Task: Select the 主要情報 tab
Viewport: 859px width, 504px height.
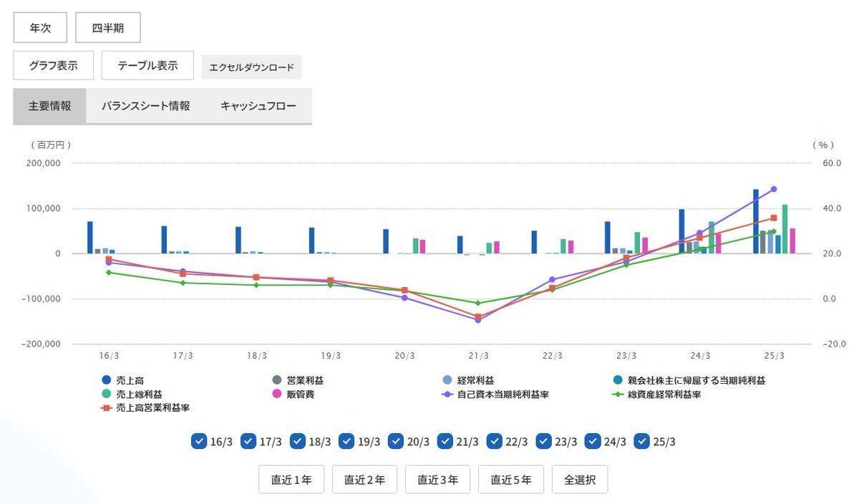Action: point(50,106)
